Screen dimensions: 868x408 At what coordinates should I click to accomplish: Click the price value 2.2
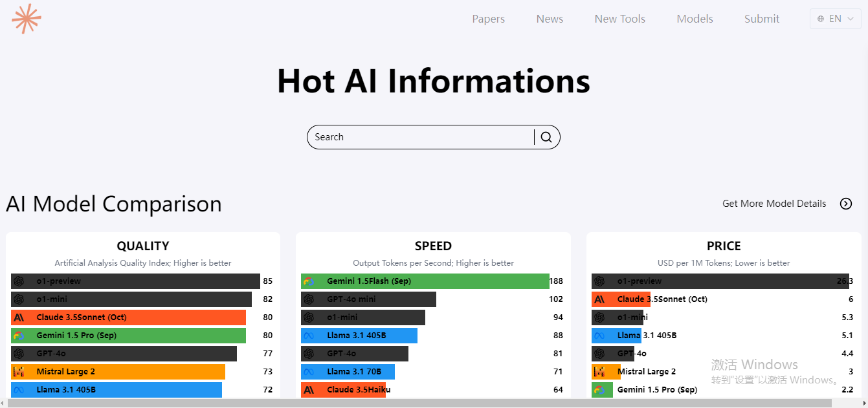847,390
